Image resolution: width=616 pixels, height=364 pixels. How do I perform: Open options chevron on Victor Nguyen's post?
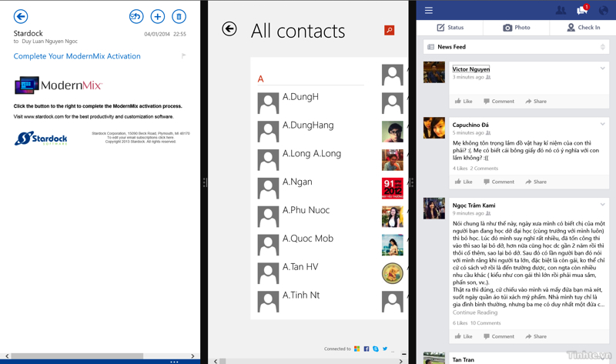[602, 68]
